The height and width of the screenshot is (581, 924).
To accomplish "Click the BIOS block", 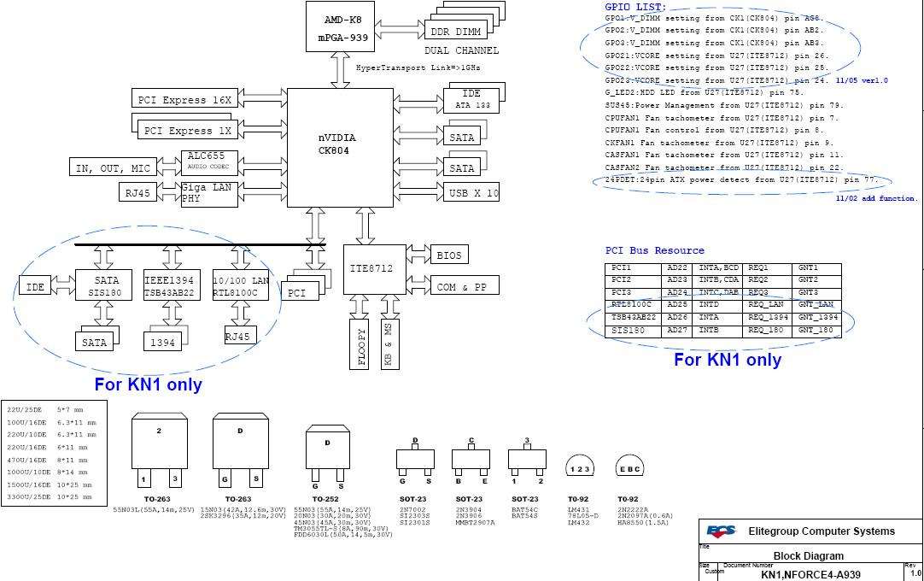I will [x=449, y=255].
